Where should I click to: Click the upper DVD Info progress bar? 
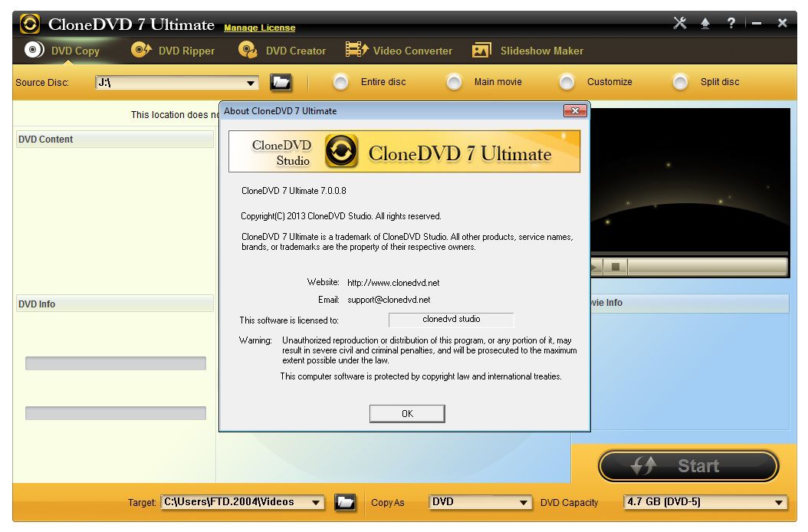116,363
